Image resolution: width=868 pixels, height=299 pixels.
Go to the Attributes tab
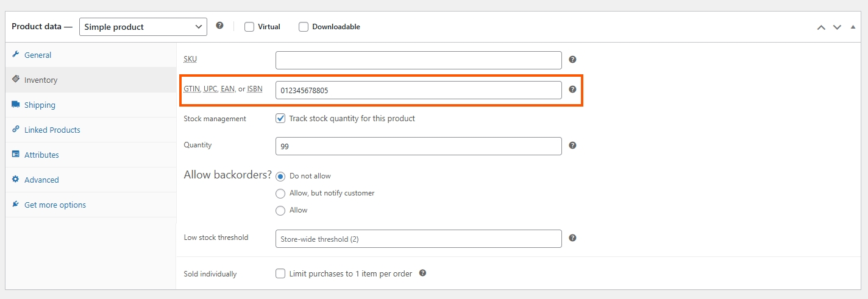pos(41,155)
